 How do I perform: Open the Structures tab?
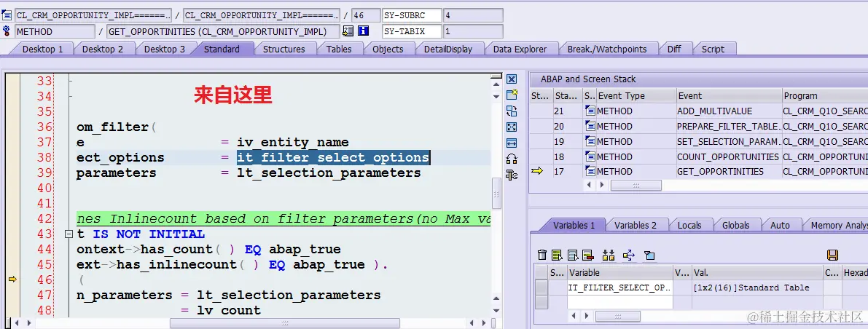[284, 49]
